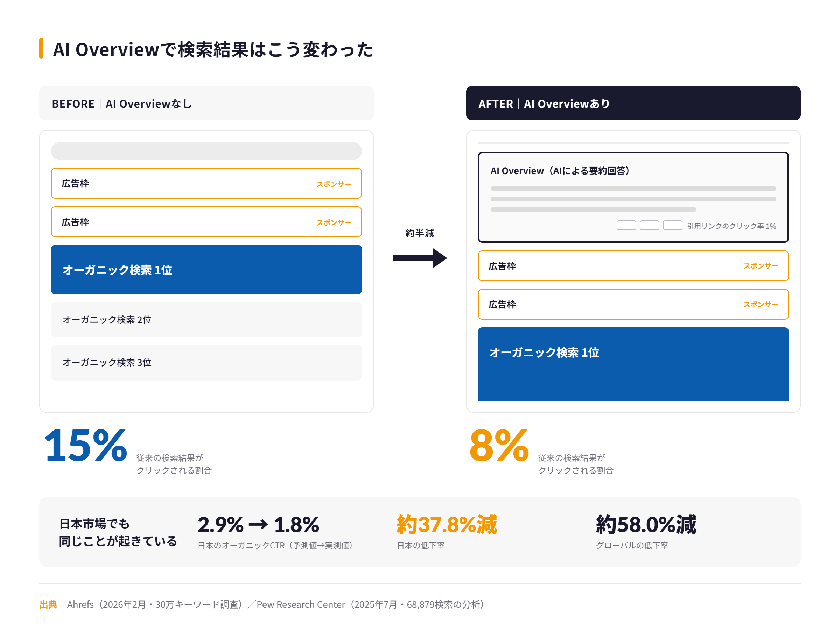Click the large orange '8%' figure

(x=499, y=445)
